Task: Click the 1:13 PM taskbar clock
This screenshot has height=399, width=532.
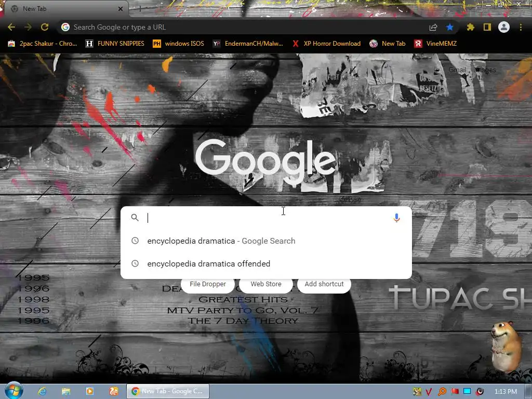Action: click(506, 392)
